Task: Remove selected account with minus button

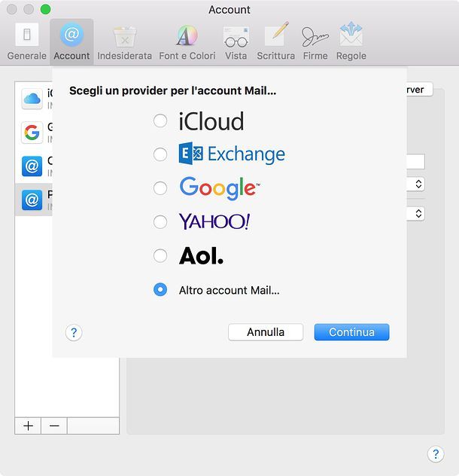Action: (54, 426)
